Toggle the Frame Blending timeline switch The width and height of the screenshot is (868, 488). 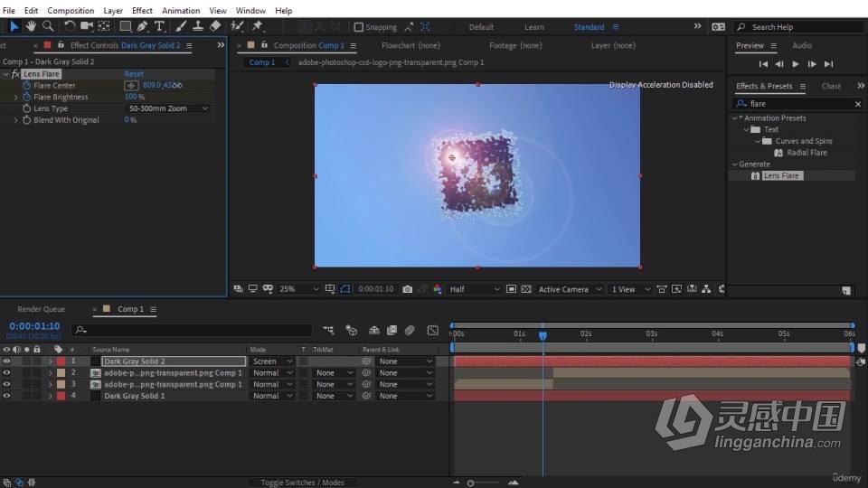click(392, 331)
